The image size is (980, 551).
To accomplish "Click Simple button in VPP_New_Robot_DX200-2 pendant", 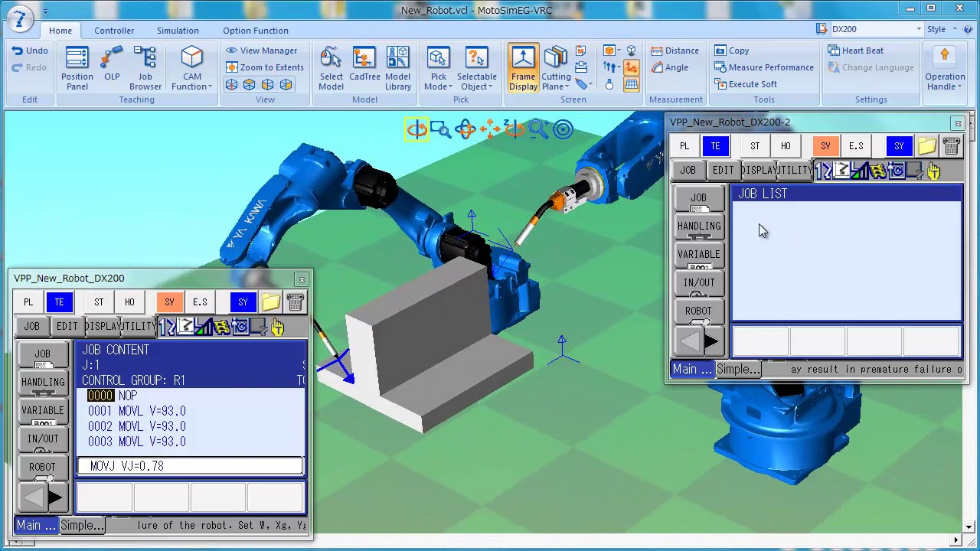I will 738,369.
